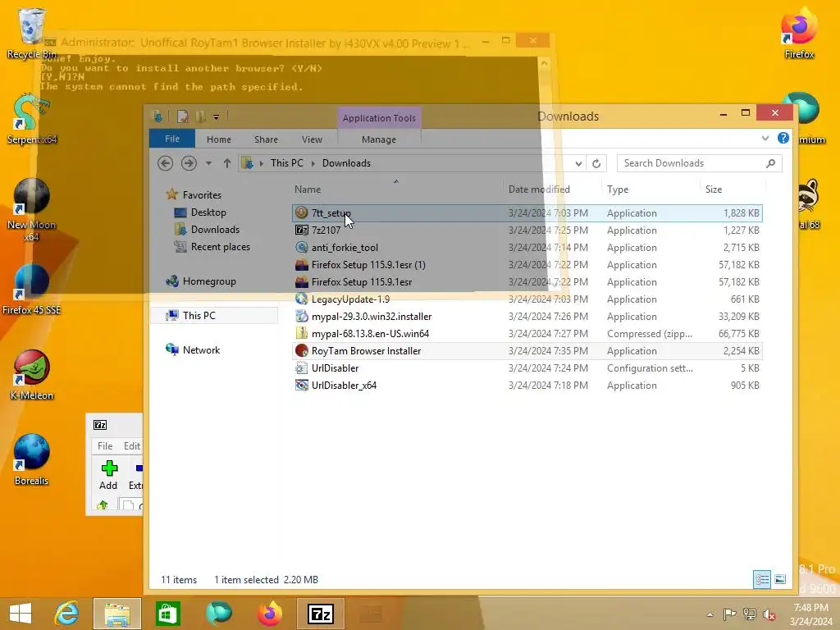
Task: Open the Firefox 45 SSE desktop shortcut
Action: (x=31, y=290)
